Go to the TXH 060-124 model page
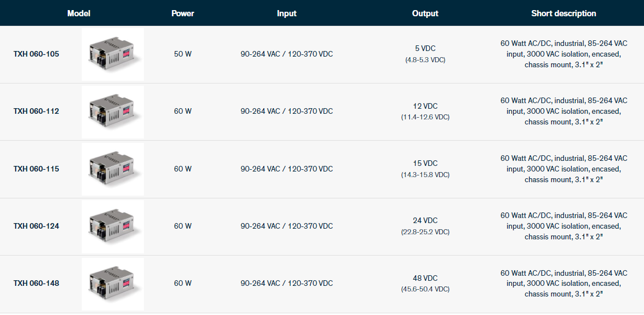This screenshot has height=315, width=644. (x=36, y=226)
